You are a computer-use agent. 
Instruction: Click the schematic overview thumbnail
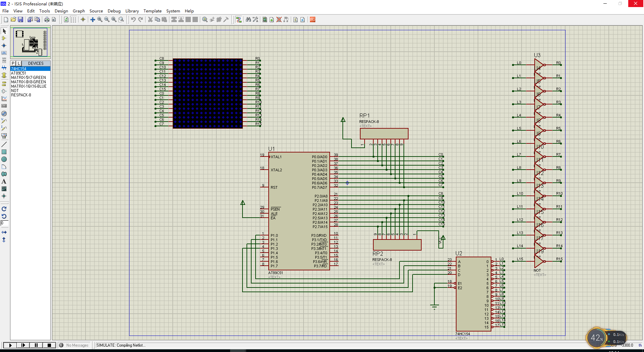[31, 42]
